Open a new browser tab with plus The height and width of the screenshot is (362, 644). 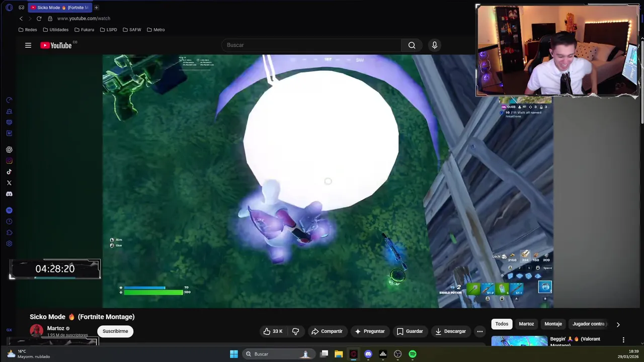(x=96, y=8)
